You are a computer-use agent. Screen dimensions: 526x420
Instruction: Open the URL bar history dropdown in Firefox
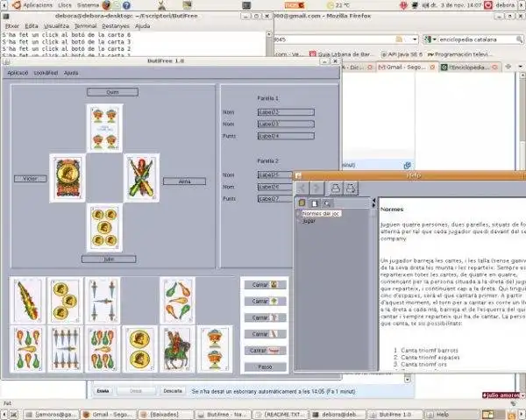tap(415, 39)
